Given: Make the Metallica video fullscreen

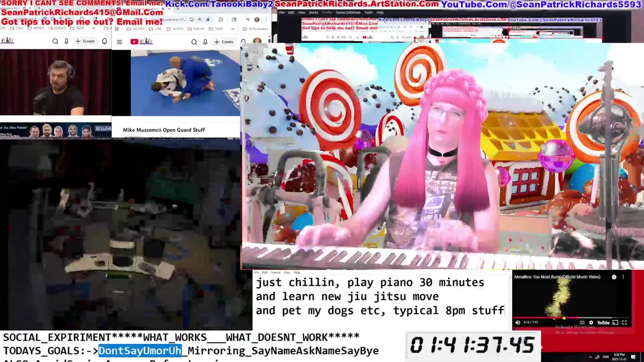Looking at the screenshot, I should pyautogui.click(x=624, y=322).
